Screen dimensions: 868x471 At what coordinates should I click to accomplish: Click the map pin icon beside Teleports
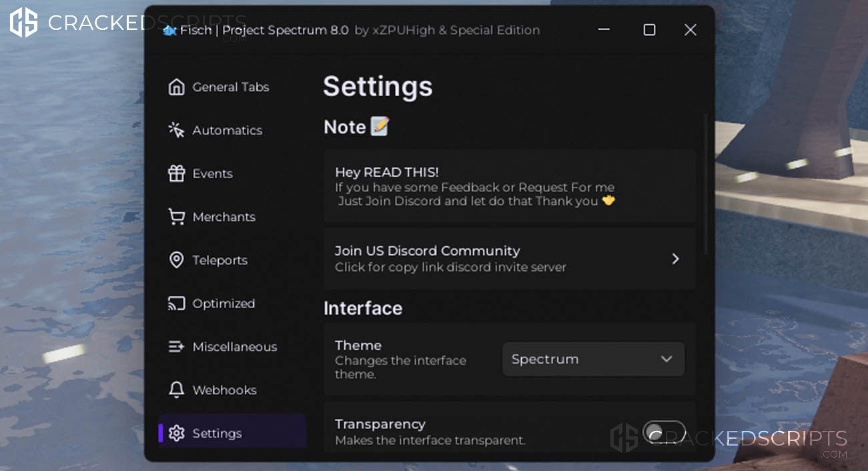point(176,260)
